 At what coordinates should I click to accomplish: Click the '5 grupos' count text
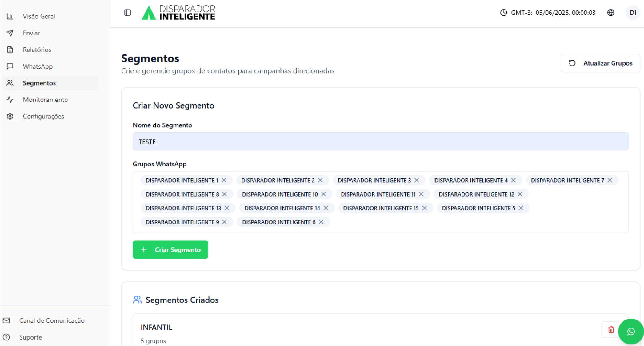[x=153, y=341]
